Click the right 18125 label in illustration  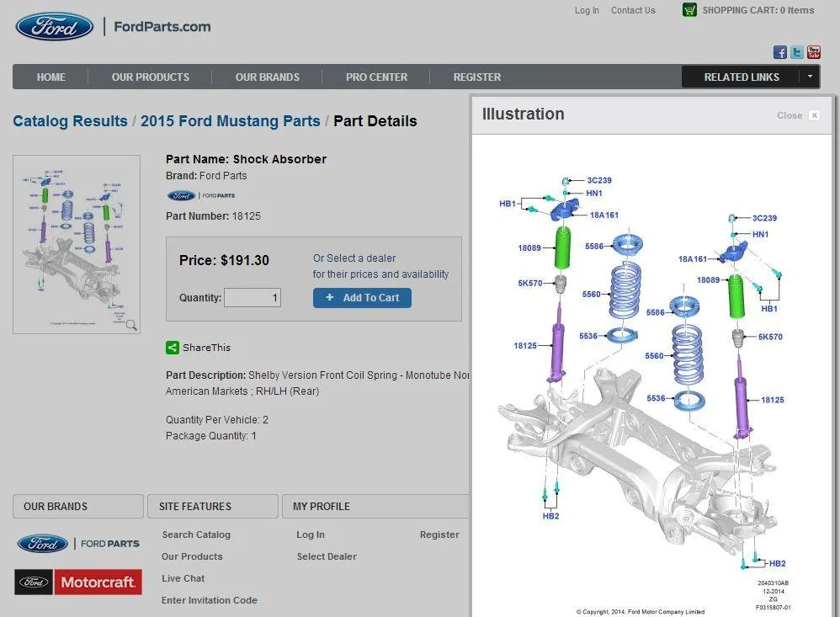pos(773,400)
